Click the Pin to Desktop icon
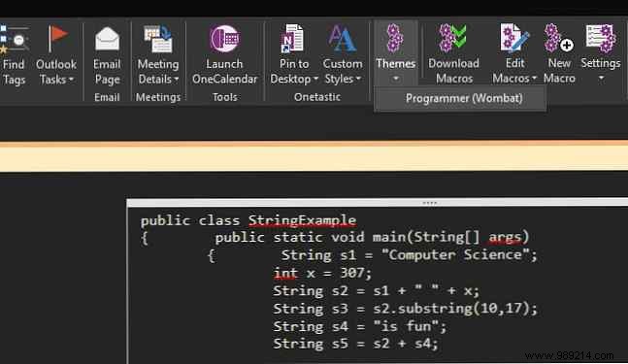Screen dimensions: 628x364 click(x=293, y=39)
